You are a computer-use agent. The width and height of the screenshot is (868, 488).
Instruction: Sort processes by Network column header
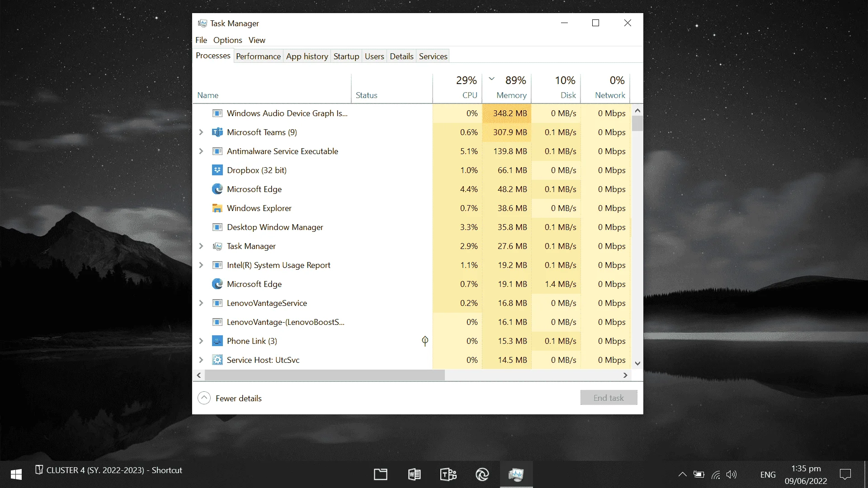point(605,89)
